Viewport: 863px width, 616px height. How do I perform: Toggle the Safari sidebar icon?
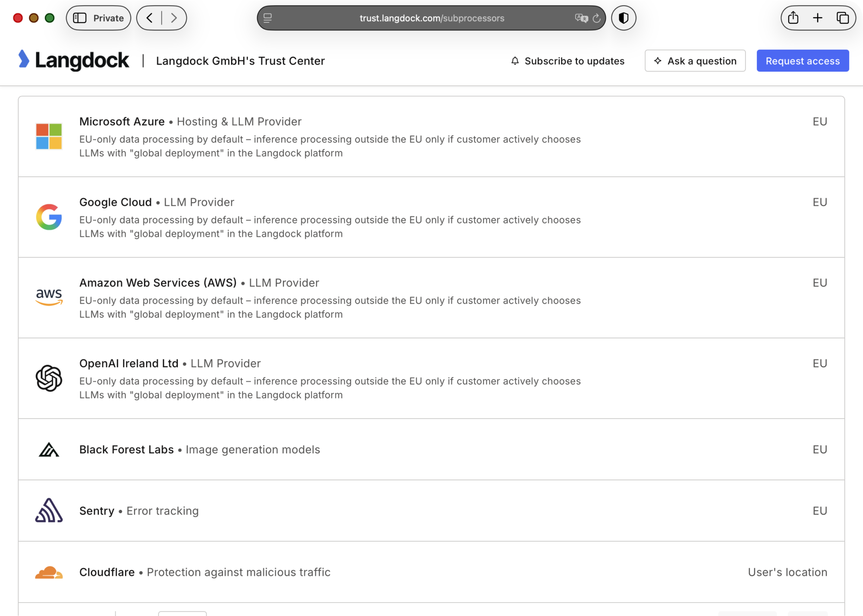pos(79,18)
